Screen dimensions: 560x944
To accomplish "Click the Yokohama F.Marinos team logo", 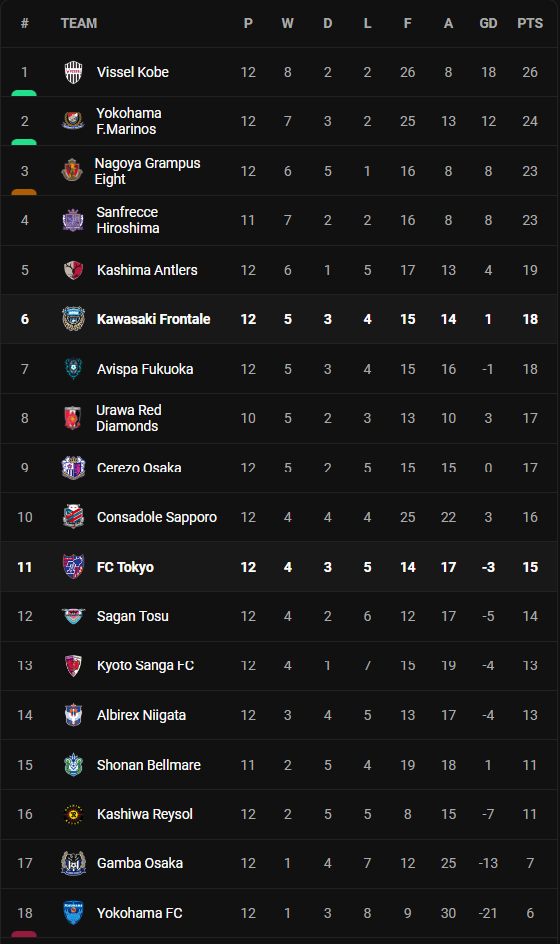I will point(73,121).
